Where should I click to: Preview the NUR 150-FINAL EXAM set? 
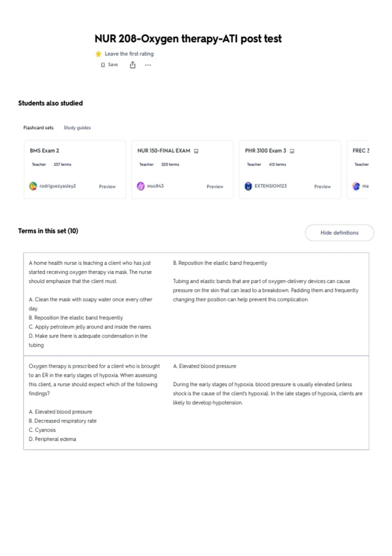pyautogui.click(x=215, y=186)
